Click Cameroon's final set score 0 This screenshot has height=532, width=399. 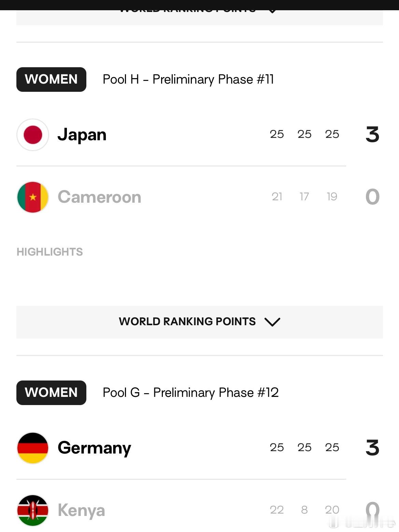coord(372,197)
